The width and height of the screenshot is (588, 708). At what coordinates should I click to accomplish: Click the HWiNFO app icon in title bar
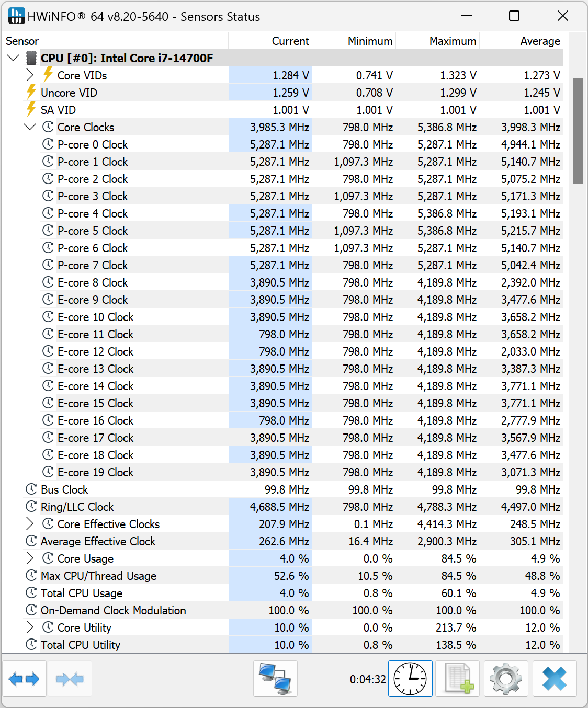[x=16, y=16]
